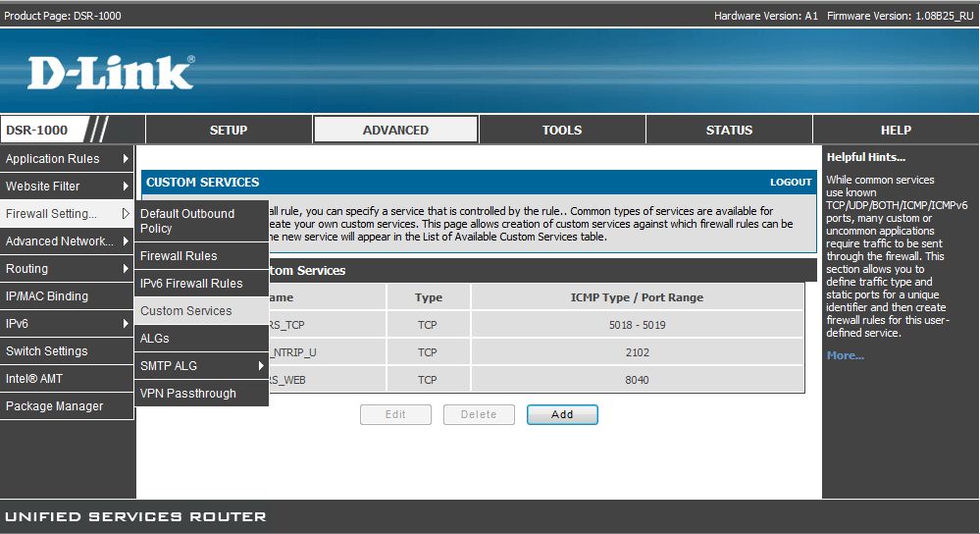980x534 pixels.
Task: Open the SETUP tab
Action: 229,130
